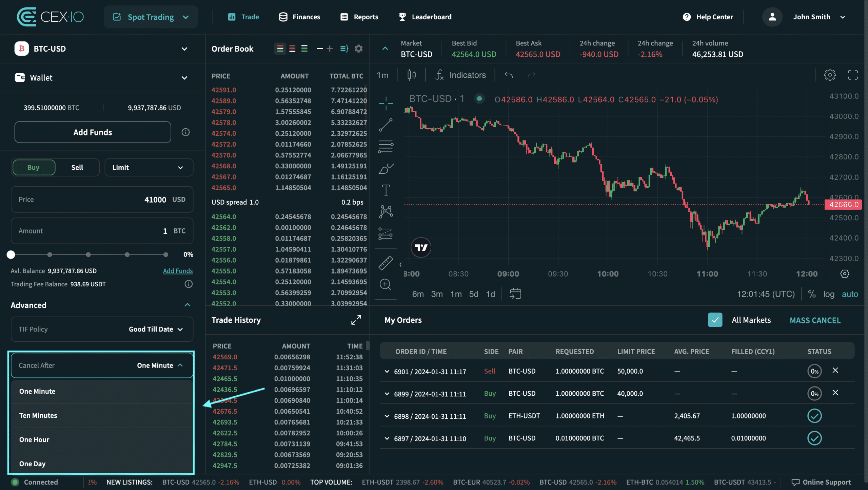Select the Buy side toggle

34,167
